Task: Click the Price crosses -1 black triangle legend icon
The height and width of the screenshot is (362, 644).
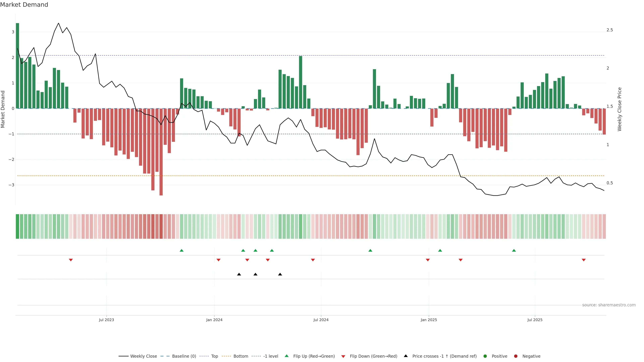Action: click(406, 356)
